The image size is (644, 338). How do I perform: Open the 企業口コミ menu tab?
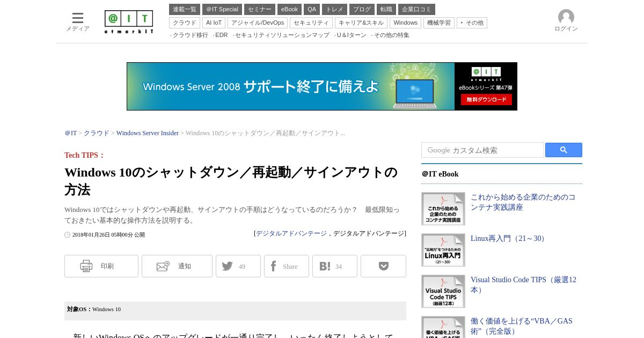pos(416,9)
